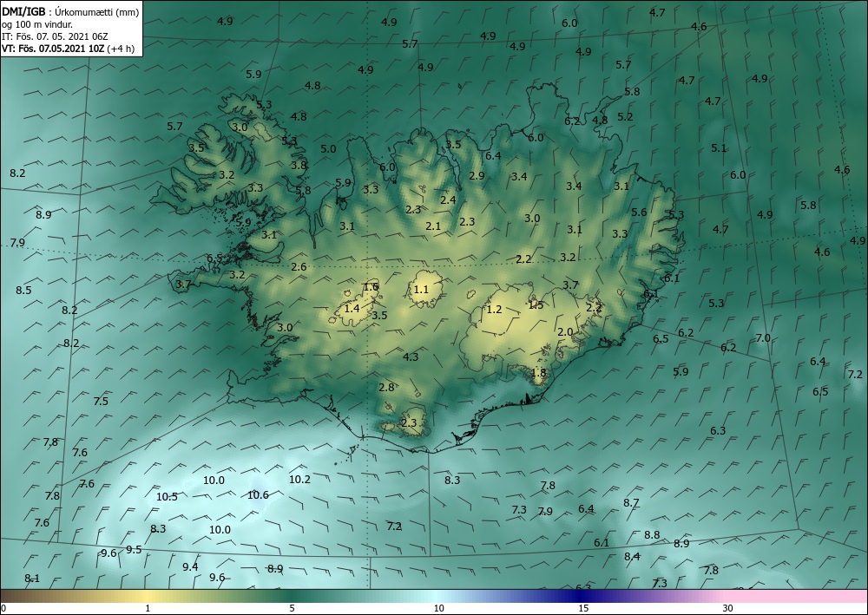Click the 2.8 value label
This screenshot has height=615, width=868.
(386, 388)
